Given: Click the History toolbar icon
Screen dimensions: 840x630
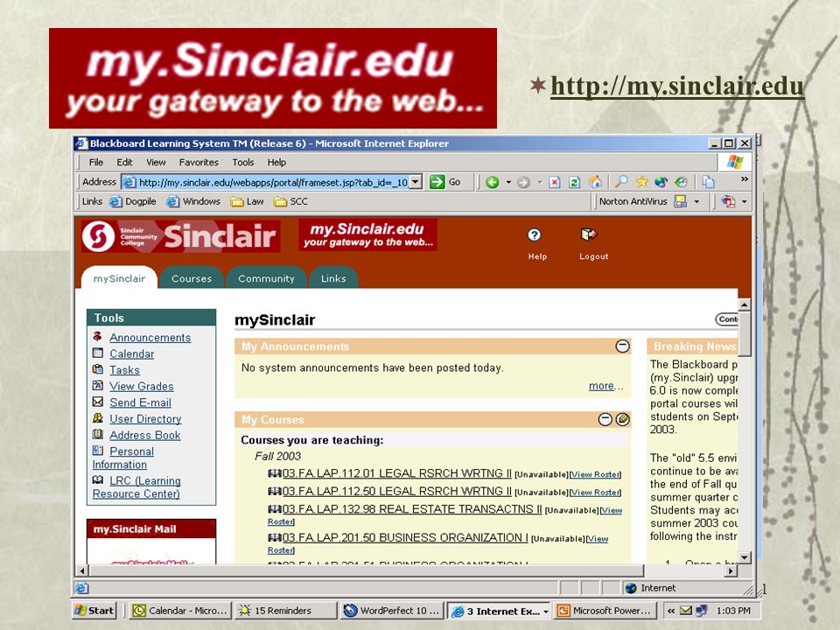Looking at the screenshot, I should (681, 182).
